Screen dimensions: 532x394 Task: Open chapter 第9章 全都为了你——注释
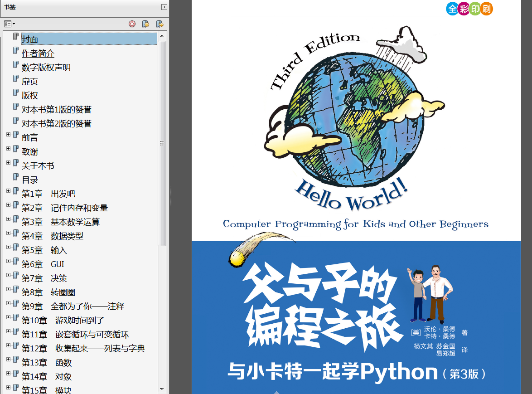tap(73, 306)
